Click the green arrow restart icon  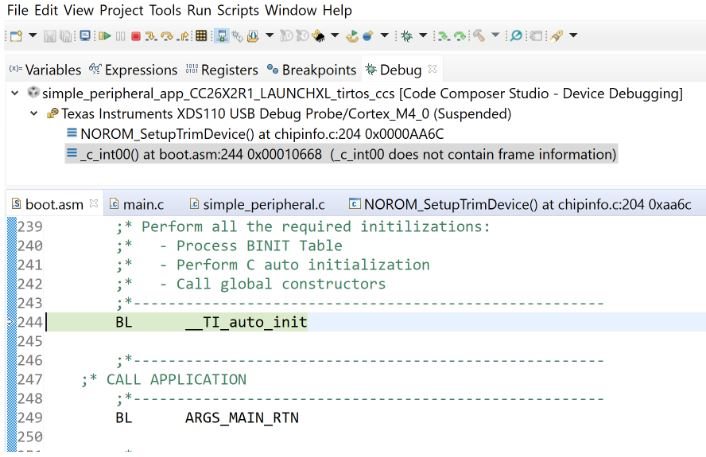pos(352,36)
